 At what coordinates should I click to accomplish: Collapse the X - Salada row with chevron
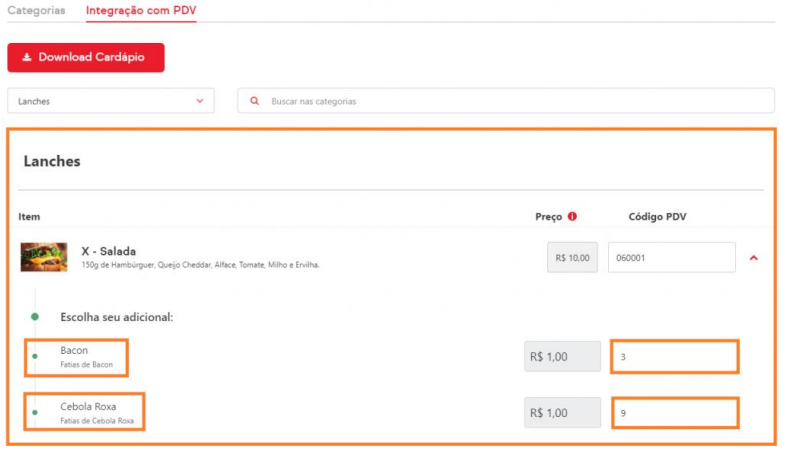tap(754, 258)
